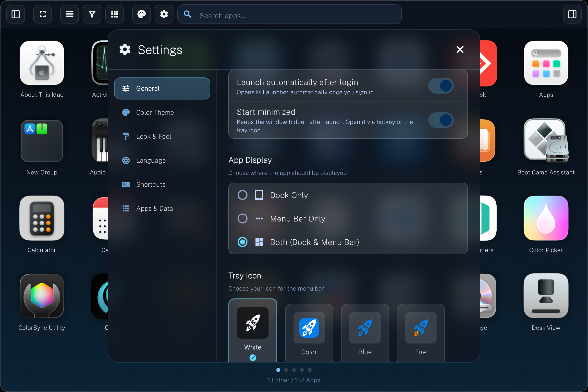Open the Color Theme settings section

(162, 112)
